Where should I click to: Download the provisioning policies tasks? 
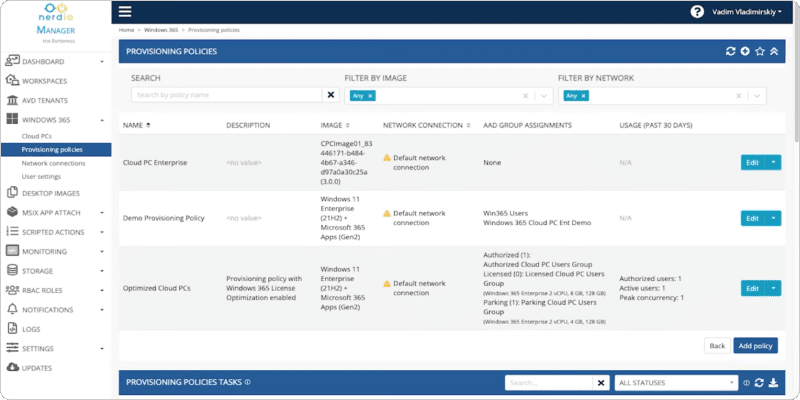pyautogui.click(x=773, y=382)
